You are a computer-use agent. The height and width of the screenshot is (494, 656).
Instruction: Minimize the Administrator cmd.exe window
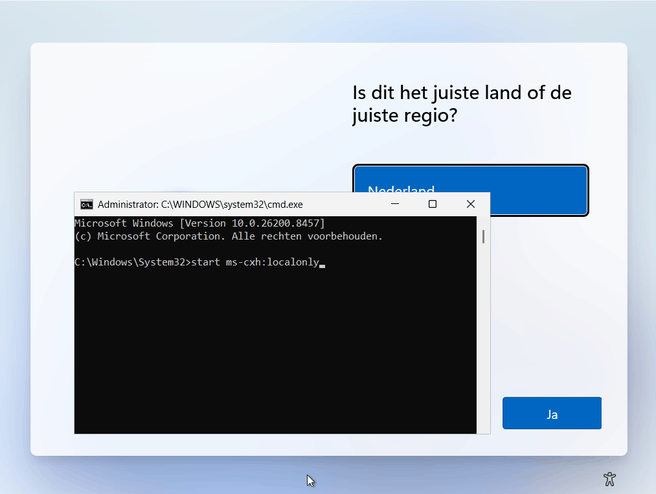pyautogui.click(x=395, y=204)
